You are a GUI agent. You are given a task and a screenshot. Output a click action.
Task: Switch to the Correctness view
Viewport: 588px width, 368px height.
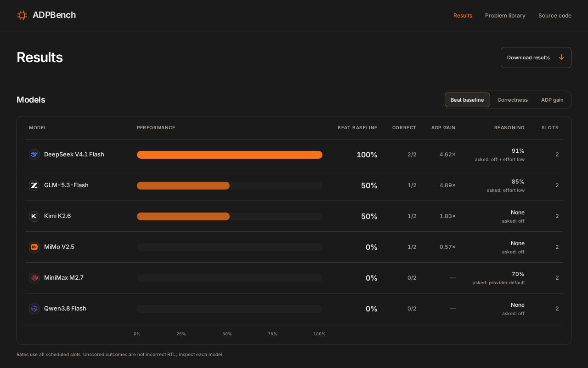[512, 100]
